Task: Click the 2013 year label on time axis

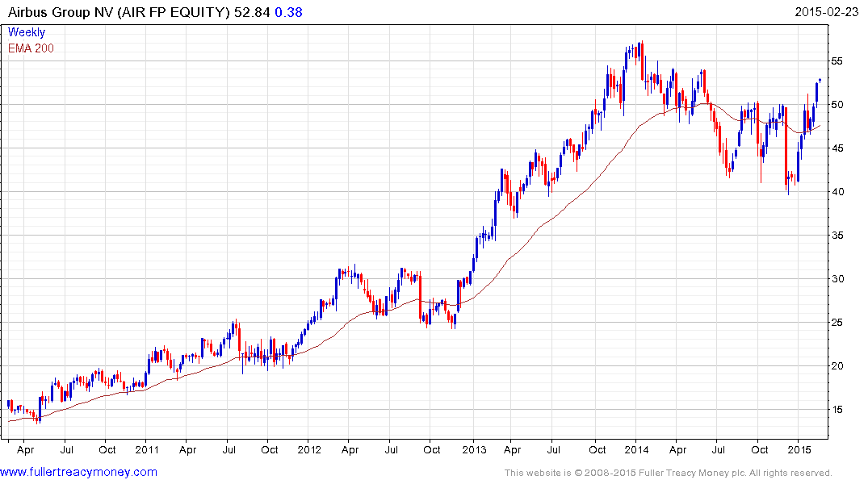Action: [474, 449]
